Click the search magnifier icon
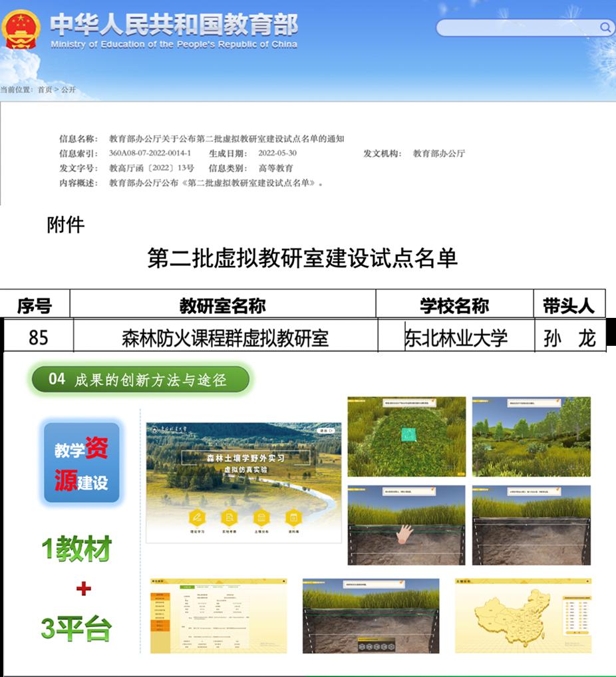Viewport: 616px width, 677px height. [x=605, y=27]
